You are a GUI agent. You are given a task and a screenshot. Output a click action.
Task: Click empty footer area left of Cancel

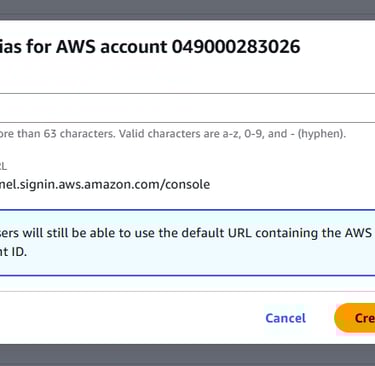click(x=130, y=318)
